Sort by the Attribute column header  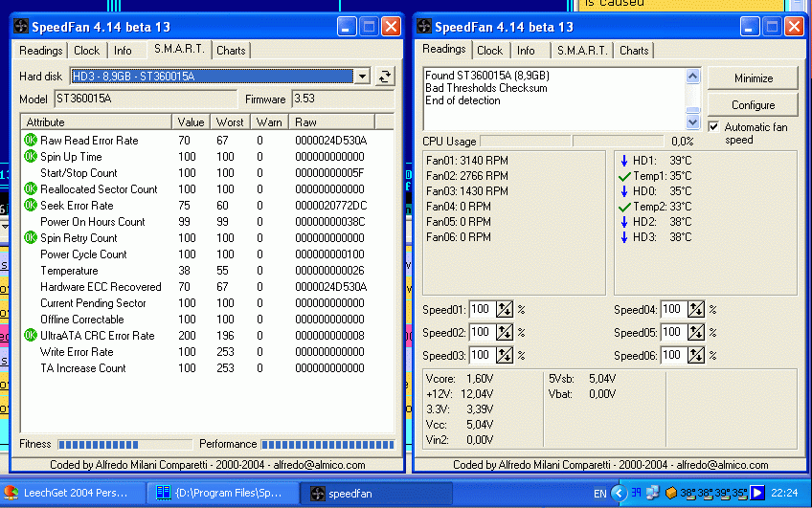pyautogui.click(x=97, y=122)
